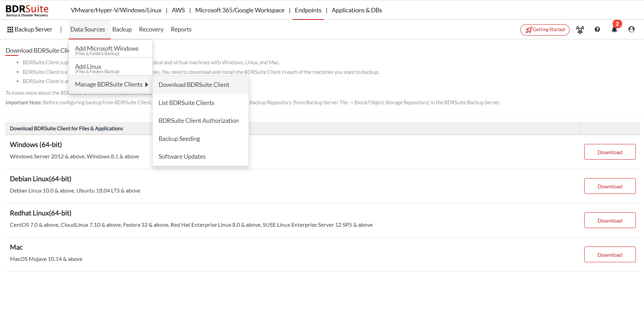Image resolution: width=644 pixels, height=318 pixels.
Task: Select Software Updates submenu item
Action: pos(200,157)
